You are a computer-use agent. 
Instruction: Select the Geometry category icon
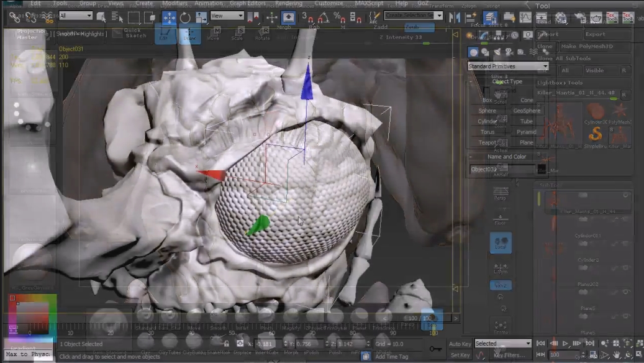474,52
